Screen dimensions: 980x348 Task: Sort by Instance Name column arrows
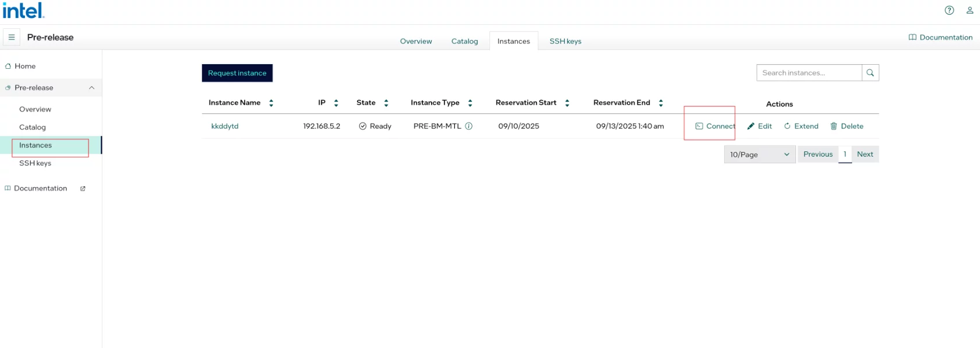point(271,103)
